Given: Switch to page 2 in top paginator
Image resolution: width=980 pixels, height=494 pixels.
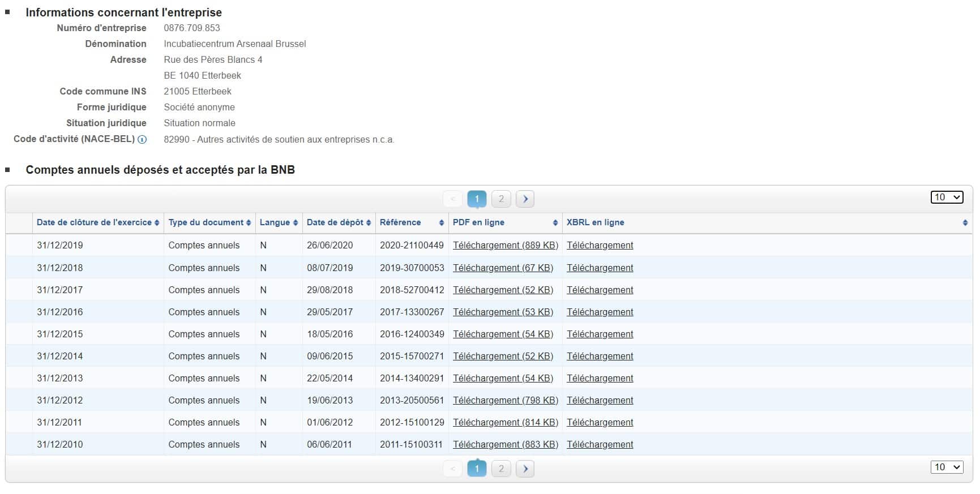Looking at the screenshot, I should (501, 199).
